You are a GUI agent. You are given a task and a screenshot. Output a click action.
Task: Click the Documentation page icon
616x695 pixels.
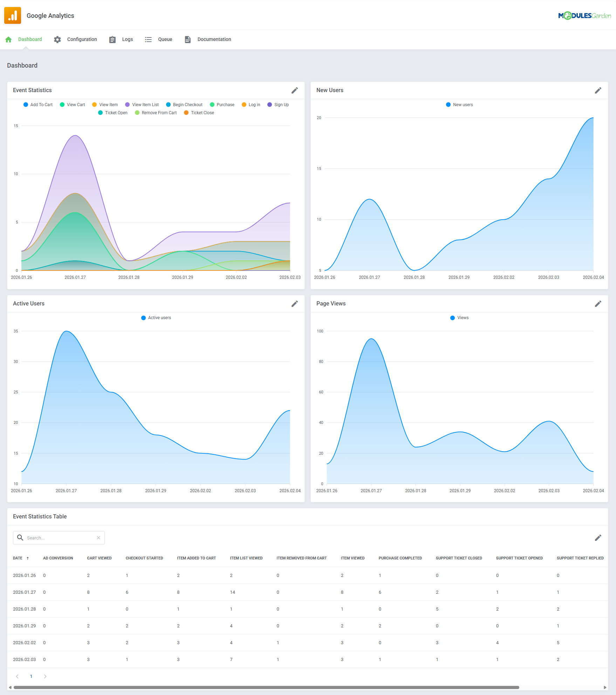click(x=187, y=39)
